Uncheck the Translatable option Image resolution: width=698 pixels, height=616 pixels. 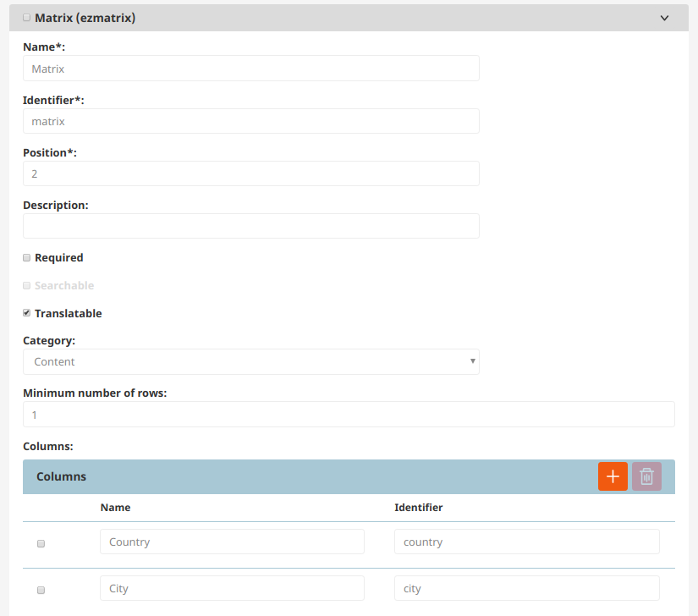[26, 313]
